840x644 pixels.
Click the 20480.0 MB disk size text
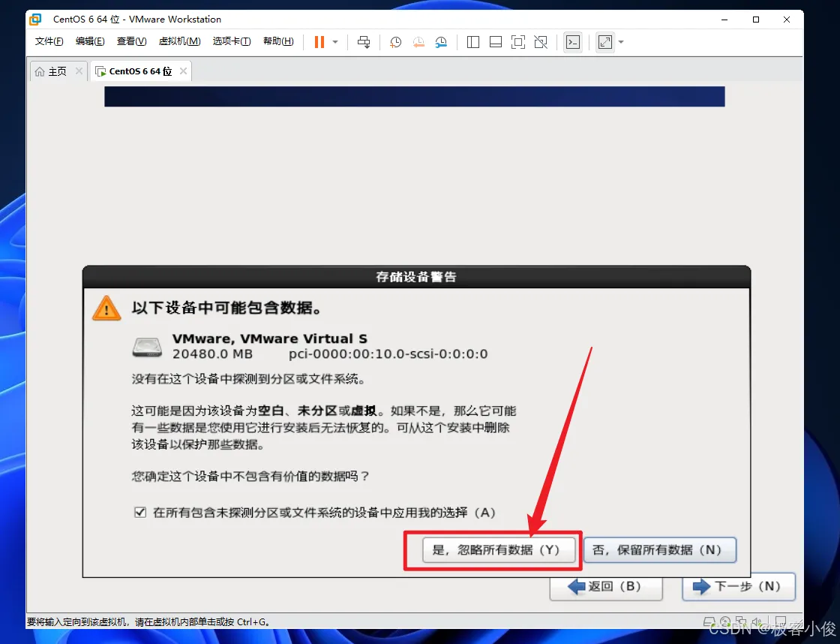pyautogui.click(x=212, y=354)
